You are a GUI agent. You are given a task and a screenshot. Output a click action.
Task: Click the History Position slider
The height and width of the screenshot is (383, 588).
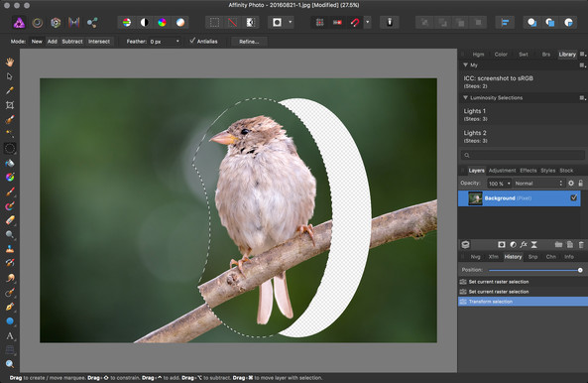tap(534, 270)
